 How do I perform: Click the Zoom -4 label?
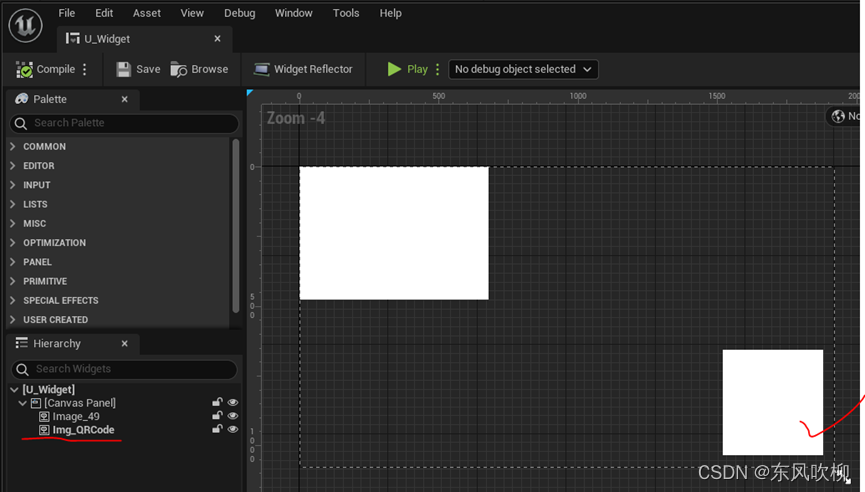click(x=296, y=118)
